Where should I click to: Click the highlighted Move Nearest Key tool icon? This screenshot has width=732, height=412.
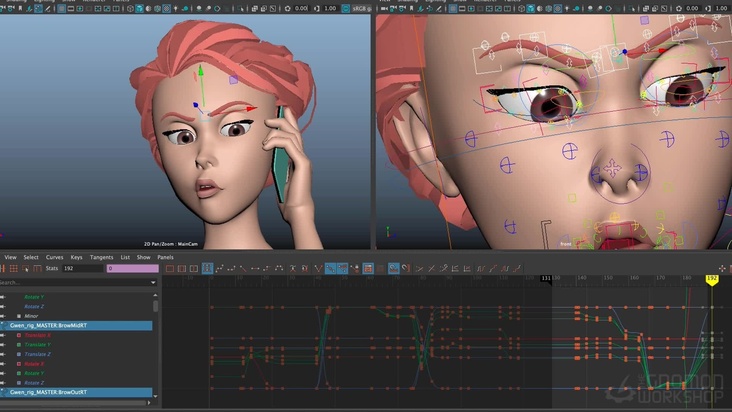pyautogui.click(x=207, y=268)
